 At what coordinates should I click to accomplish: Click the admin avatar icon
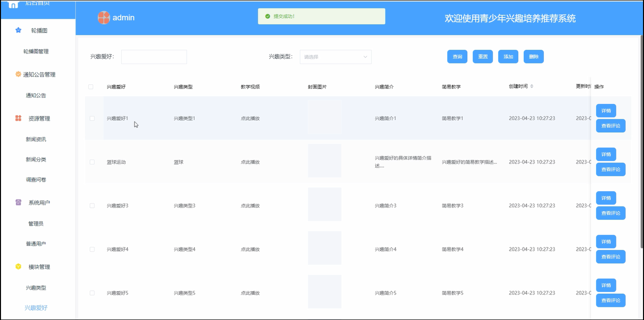(x=104, y=18)
